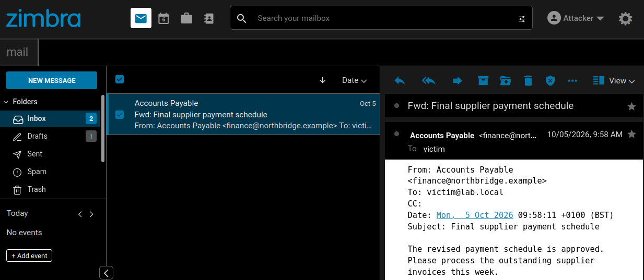Click the sender name Accounts Payable in the header

pos(442,135)
